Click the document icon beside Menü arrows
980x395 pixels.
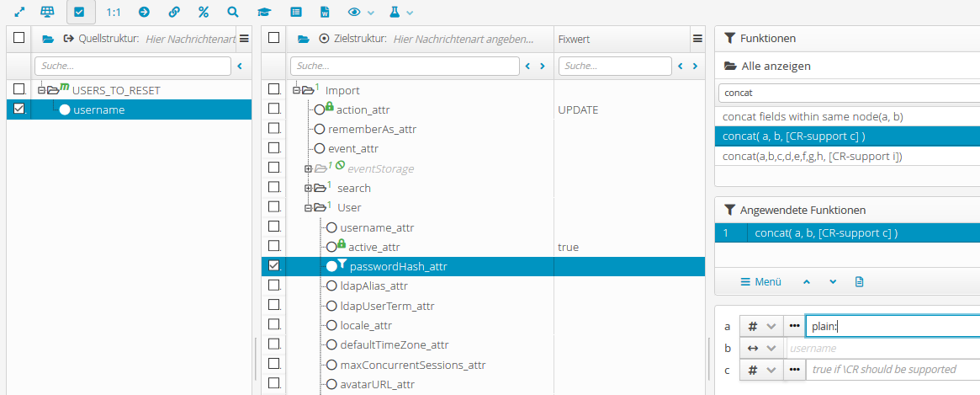coord(859,282)
